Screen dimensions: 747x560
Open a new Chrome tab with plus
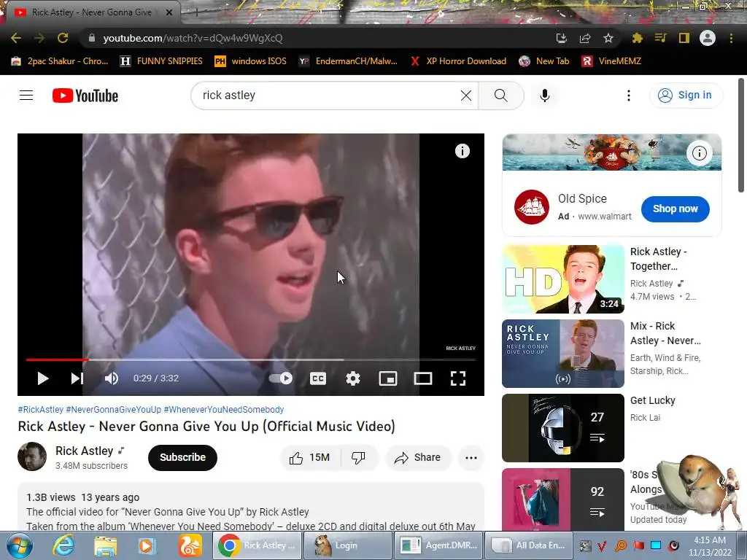point(196,13)
